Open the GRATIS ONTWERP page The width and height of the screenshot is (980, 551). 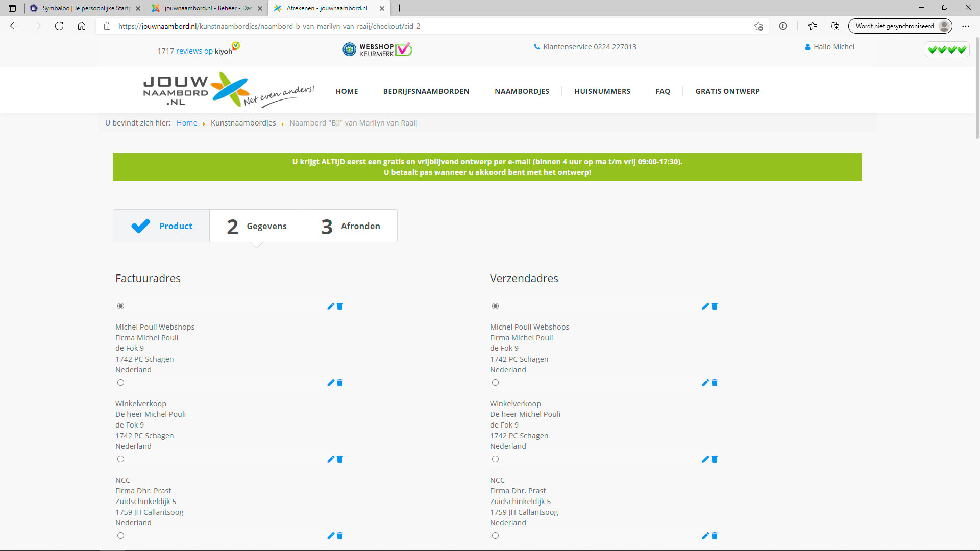click(x=727, y=91)
